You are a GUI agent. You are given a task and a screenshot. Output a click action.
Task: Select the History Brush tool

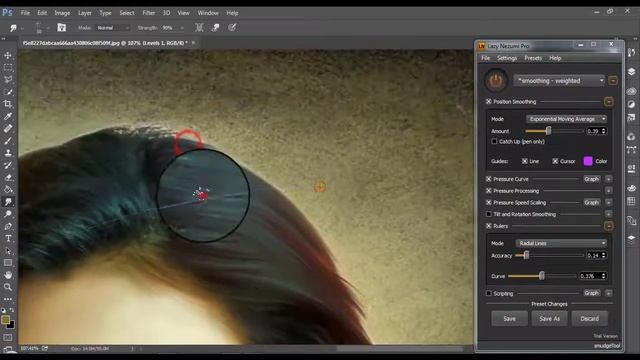click(8, 165)
